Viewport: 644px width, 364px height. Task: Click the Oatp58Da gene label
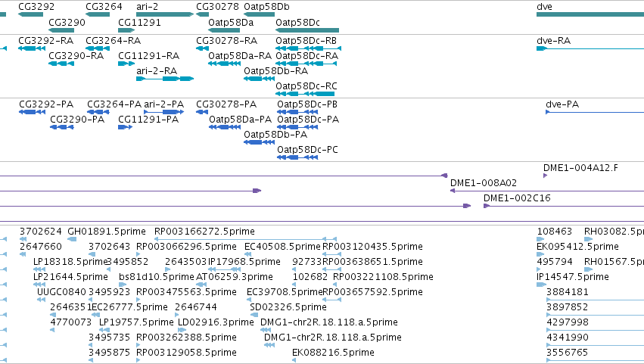point(231,22)
